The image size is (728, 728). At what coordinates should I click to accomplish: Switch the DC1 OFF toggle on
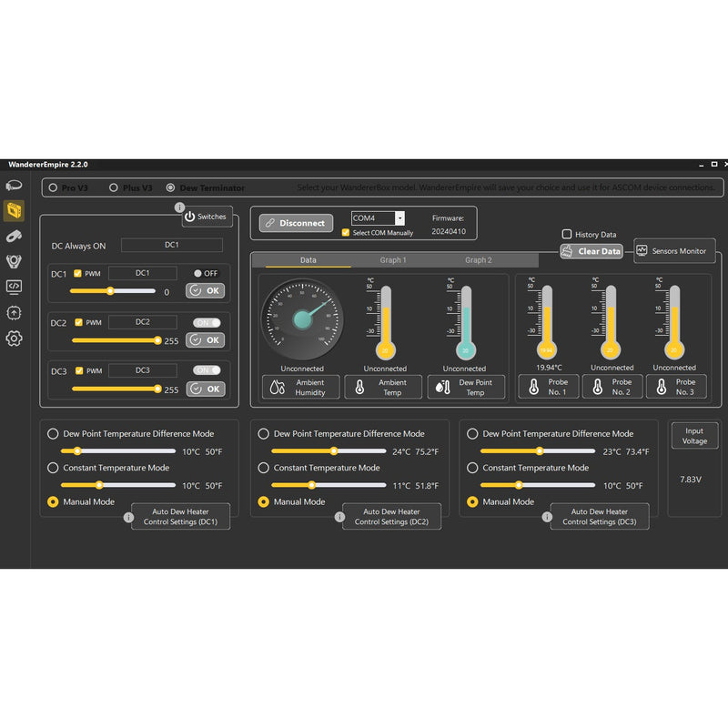pyautogui.click(x=206, y=274)
